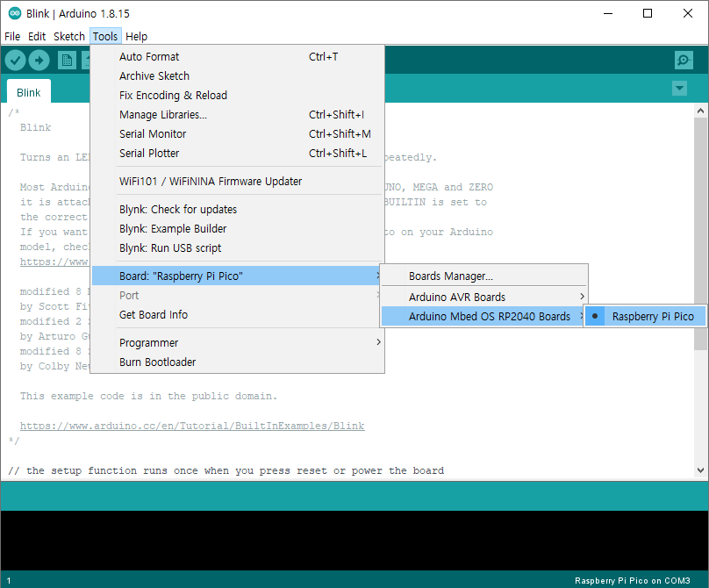Click the Arduino logo in title bar
Viewport: 709px width, 588px height.
[x=15, y=13]
